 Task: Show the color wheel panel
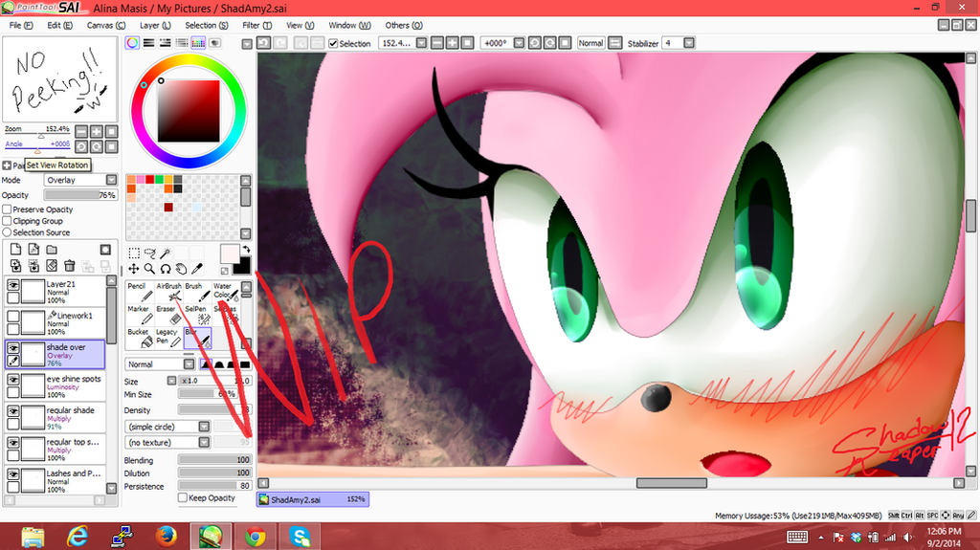tap(132, 43)
